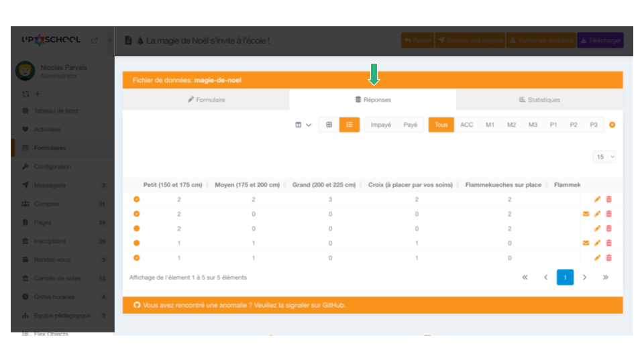
Task: Select the M1 class filter
Action: 490,125
